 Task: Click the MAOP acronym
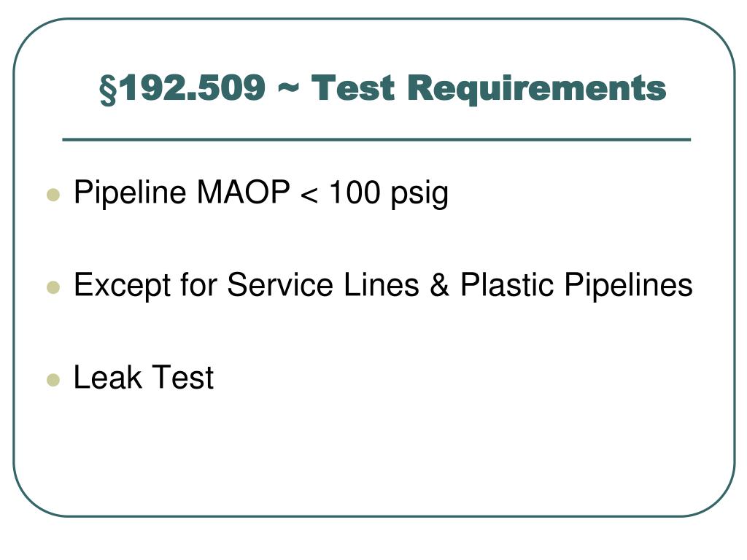pyautogui.click(x=243, y=192)
